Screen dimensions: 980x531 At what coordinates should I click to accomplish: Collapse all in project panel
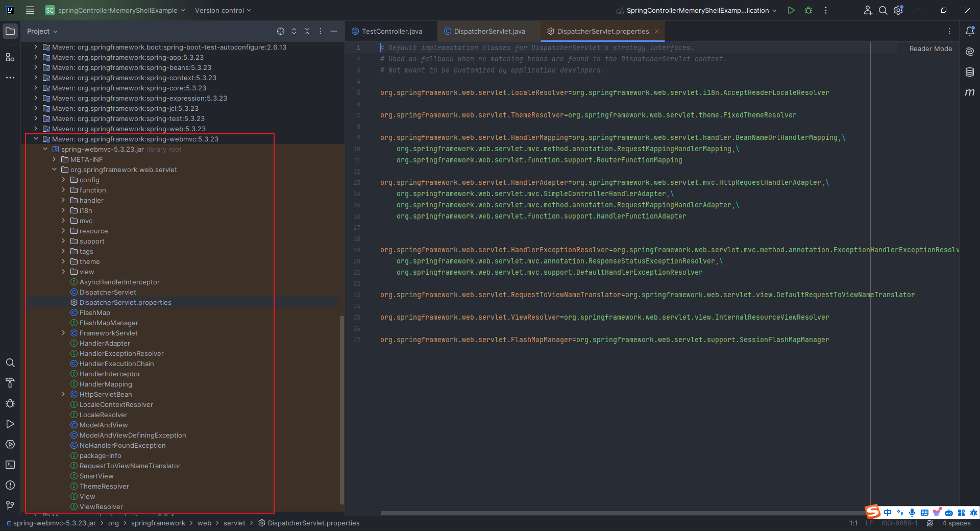[x=307, y=31]
